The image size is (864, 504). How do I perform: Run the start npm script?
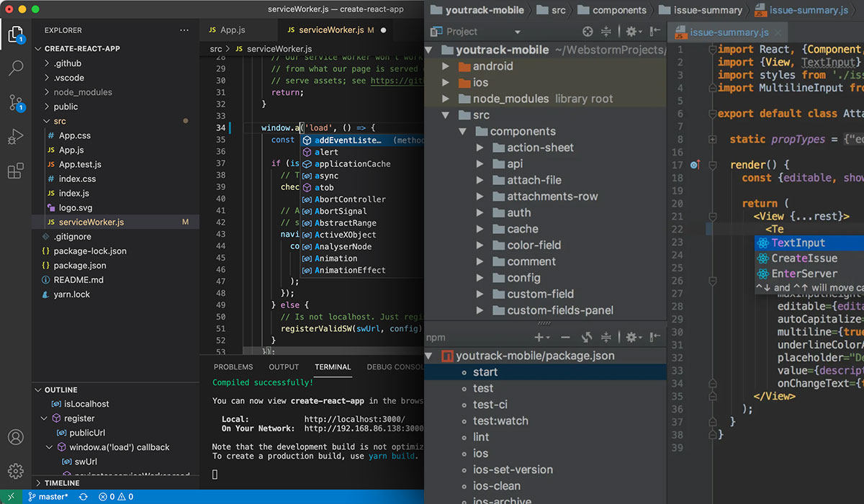[485, 372]
